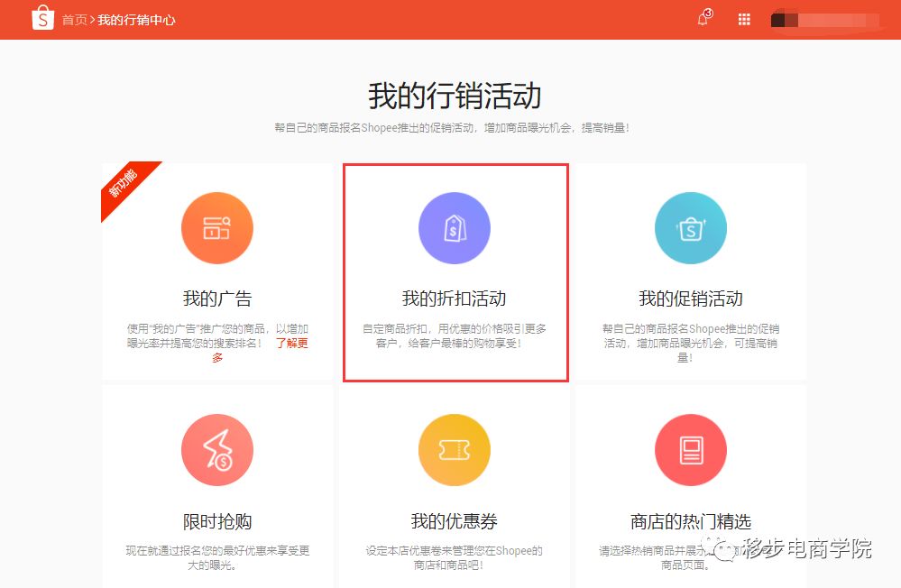Click the 我的促销活动 shopping bag icon
Image resolution: width=901 pixels, height=588 pixels.
[x=690, y=227]
